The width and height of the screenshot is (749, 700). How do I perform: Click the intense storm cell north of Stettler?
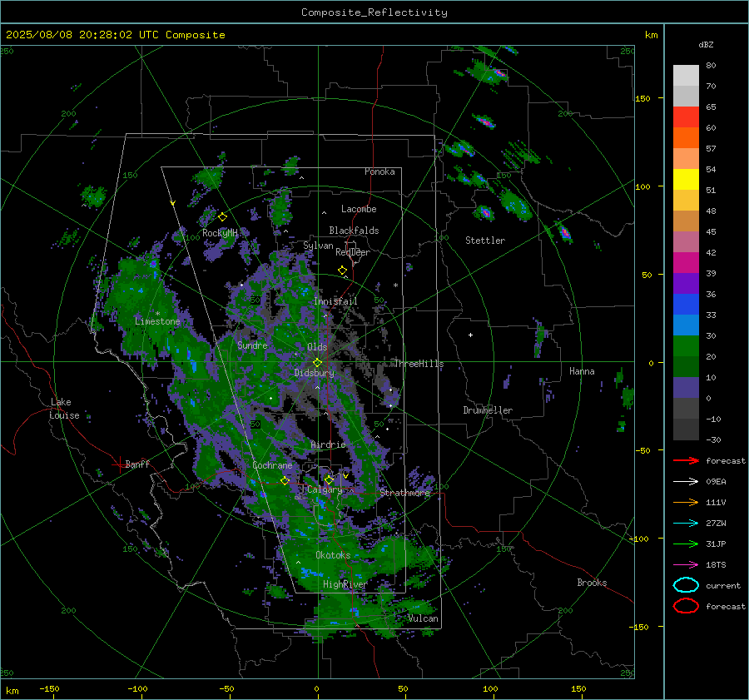(x=486, y=214)
